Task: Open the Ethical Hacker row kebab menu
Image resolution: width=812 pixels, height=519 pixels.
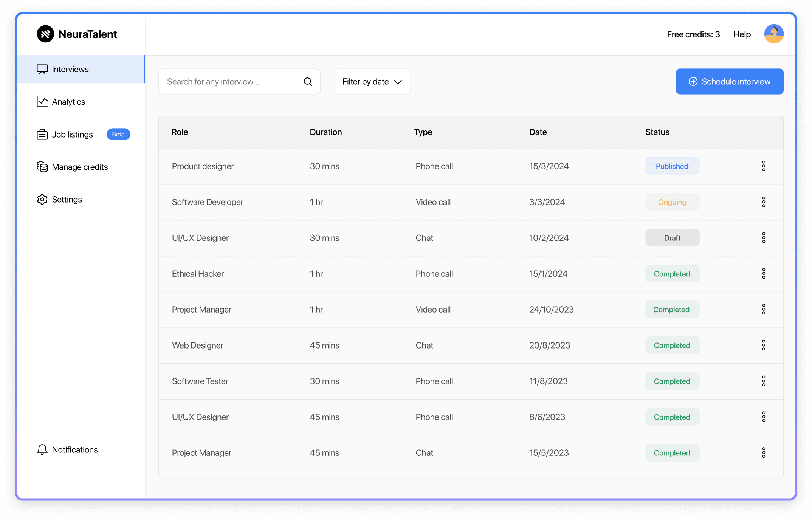Action: (764, 274)
